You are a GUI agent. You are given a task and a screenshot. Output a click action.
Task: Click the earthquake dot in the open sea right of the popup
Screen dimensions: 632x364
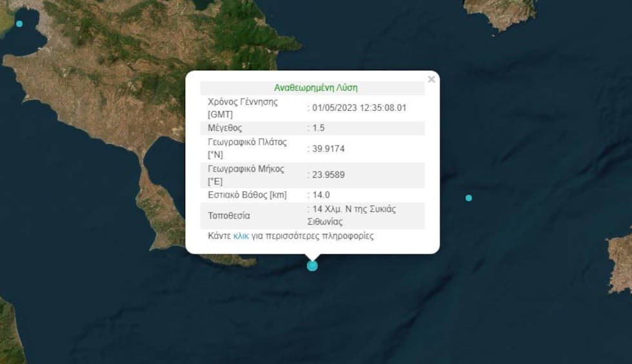click(469, 198)
